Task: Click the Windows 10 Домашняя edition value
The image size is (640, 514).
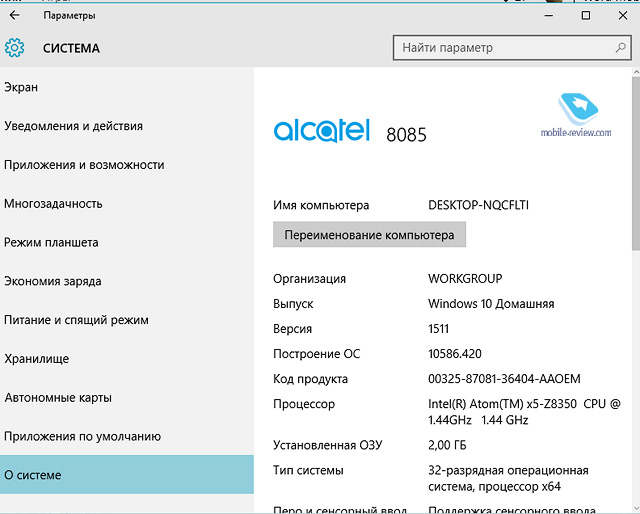Action: pyautogui.click(x=491, y=304)
